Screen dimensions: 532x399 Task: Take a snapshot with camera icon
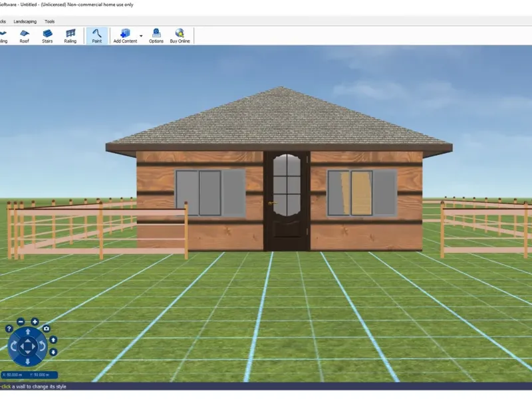tap(47, 329)
